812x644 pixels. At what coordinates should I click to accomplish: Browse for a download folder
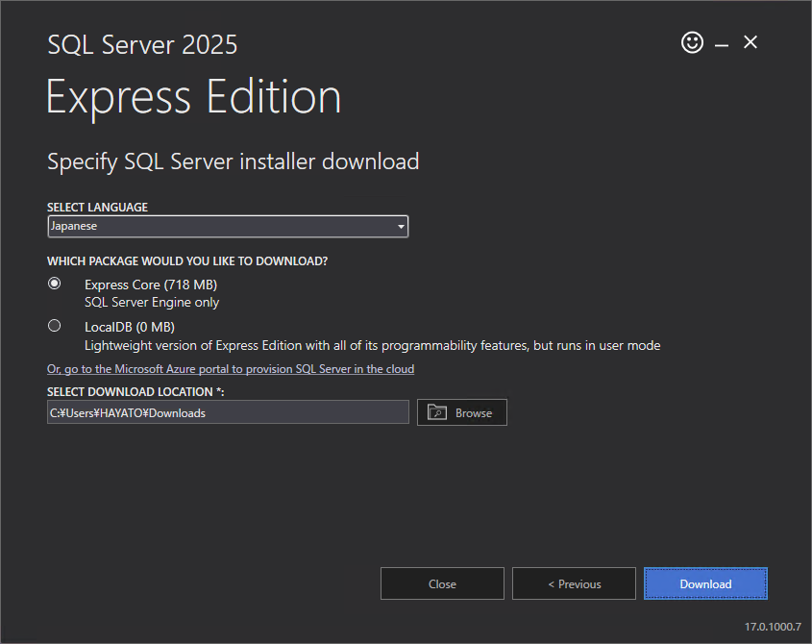462,412
